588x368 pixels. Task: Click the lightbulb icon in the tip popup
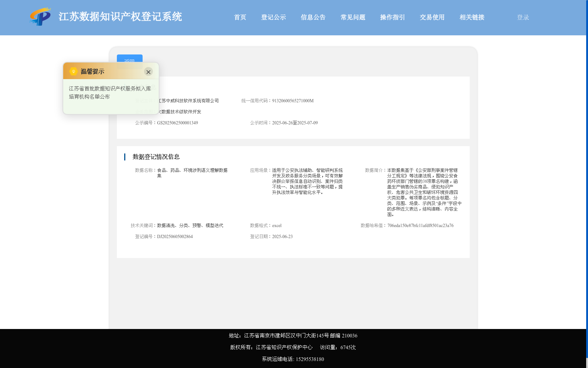(x=73, y=71)
